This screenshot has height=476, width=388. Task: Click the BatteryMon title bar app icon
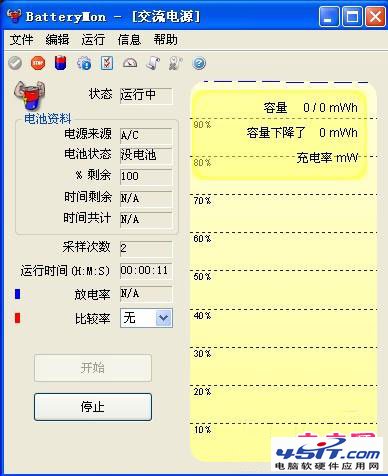pos(14,16)
